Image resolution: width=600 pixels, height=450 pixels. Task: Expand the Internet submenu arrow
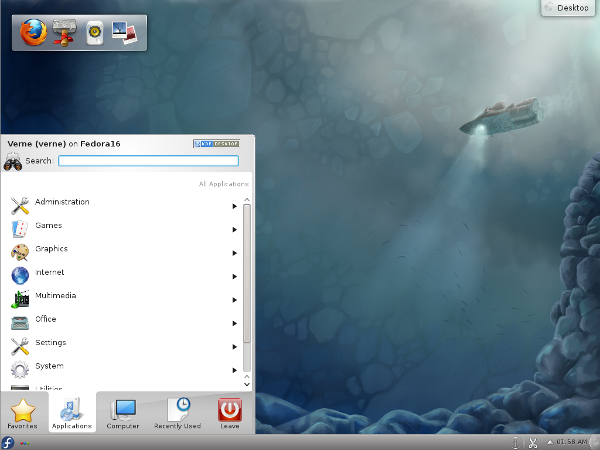235,276
